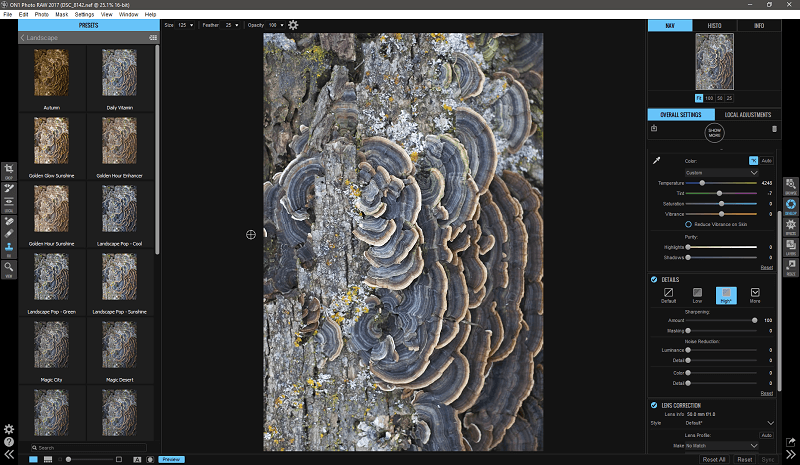
Task: Click the Temperature slider handle
Action: pyautogui.click(x=702, y=183)
